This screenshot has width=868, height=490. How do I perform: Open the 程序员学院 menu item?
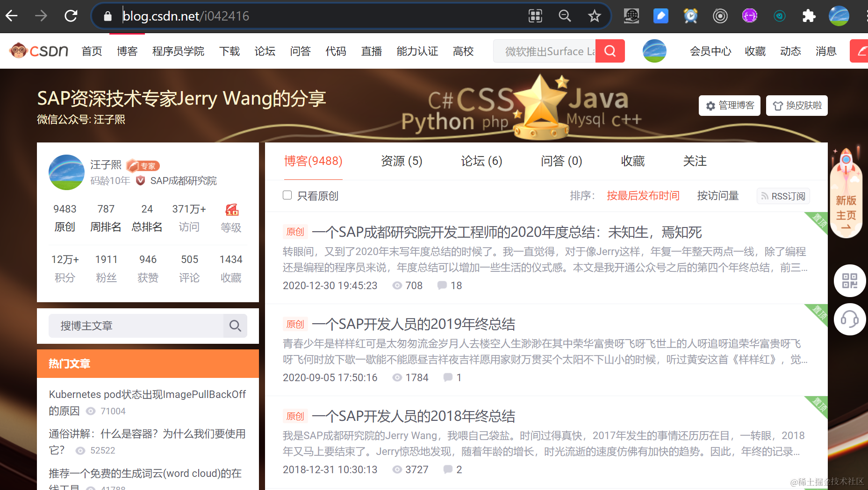[x=178, y=51]
